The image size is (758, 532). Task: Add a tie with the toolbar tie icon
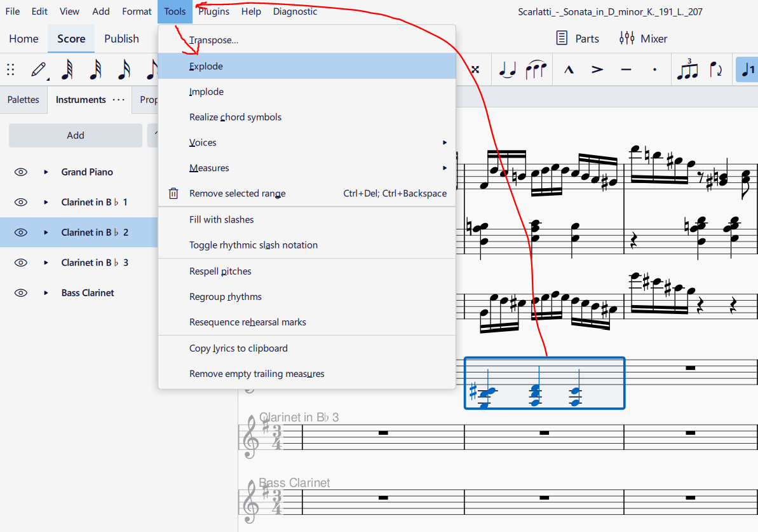507,70
